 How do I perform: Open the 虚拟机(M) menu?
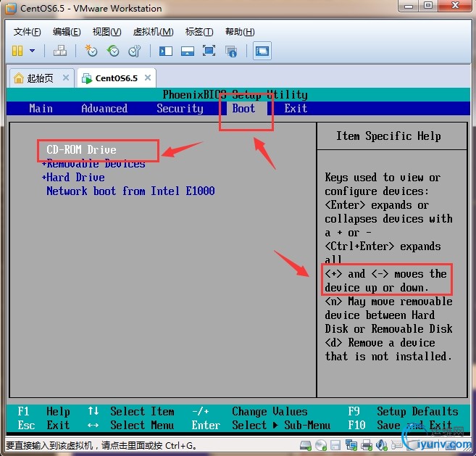point(154,32)
